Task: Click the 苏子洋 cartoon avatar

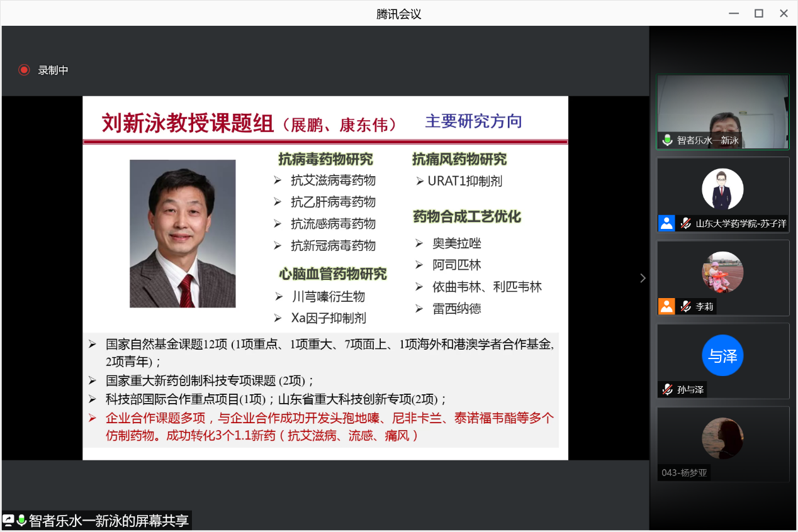Action: [x=722, y=189]
